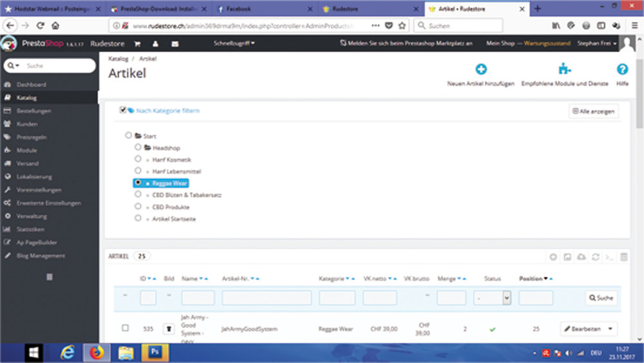The height and width of the screenshot is (363, 644).
Task: Open Status filter dropdown
Action: [x=492, y=298]
